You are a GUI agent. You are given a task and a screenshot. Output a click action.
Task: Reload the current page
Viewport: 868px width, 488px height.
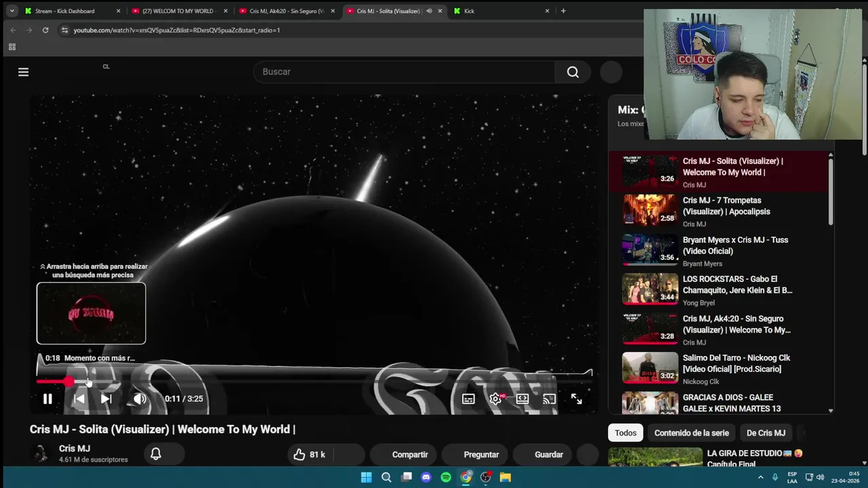click(x=45, y=30)
